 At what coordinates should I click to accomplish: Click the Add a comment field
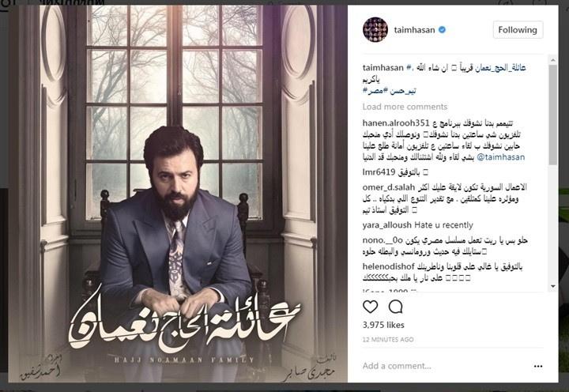443,366
